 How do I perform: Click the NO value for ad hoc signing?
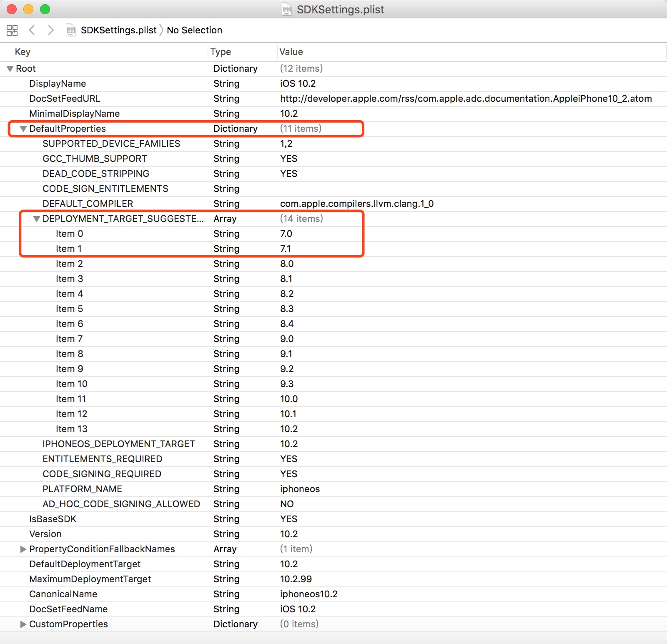click(x=287, y=504)
